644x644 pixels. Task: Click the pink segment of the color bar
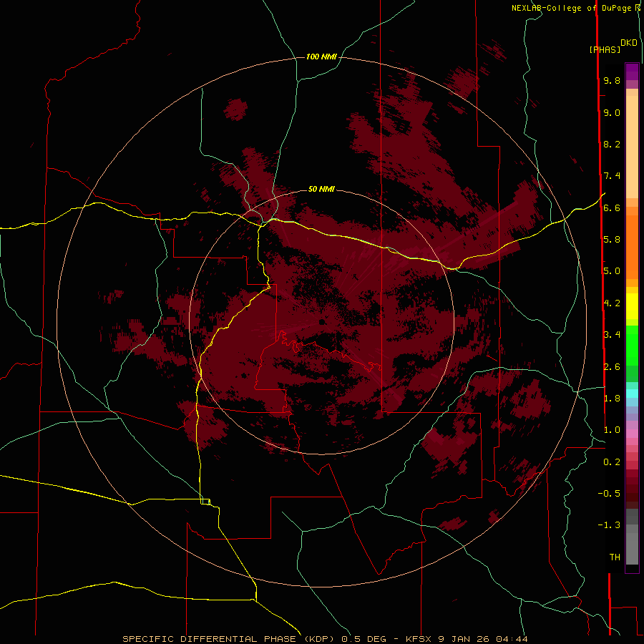tap(632, 434)
